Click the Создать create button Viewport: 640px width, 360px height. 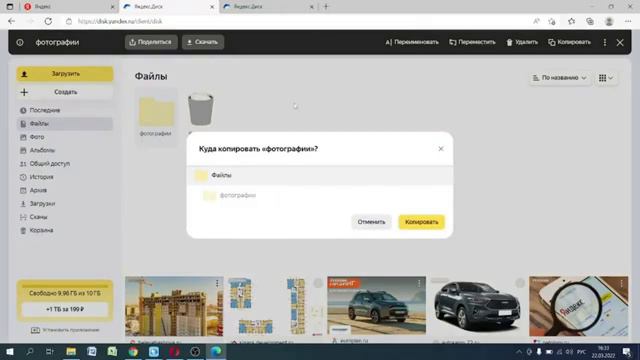point(65,92)
